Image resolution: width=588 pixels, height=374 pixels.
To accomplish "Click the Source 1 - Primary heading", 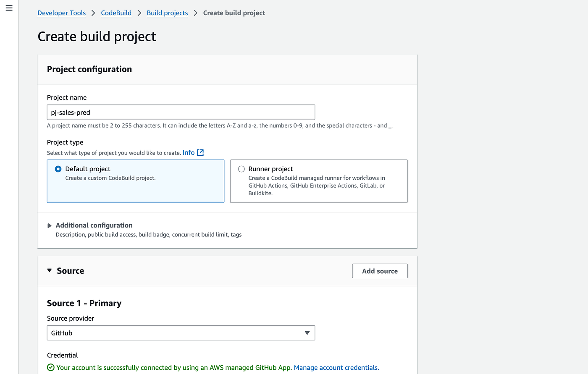I will click(84, 303).
